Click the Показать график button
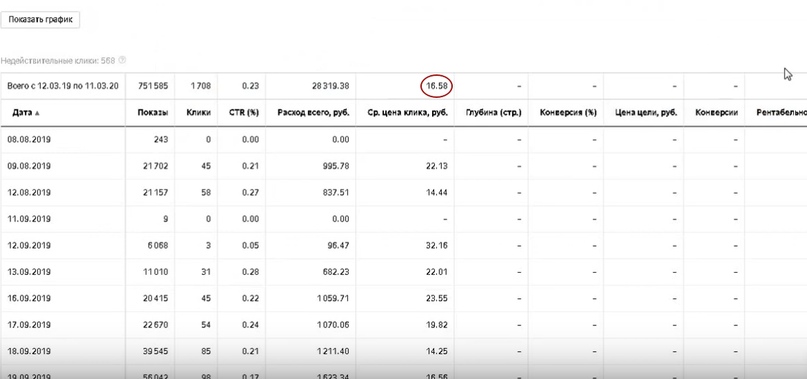This screenshot has width=807, height=379. pos(41,20)
